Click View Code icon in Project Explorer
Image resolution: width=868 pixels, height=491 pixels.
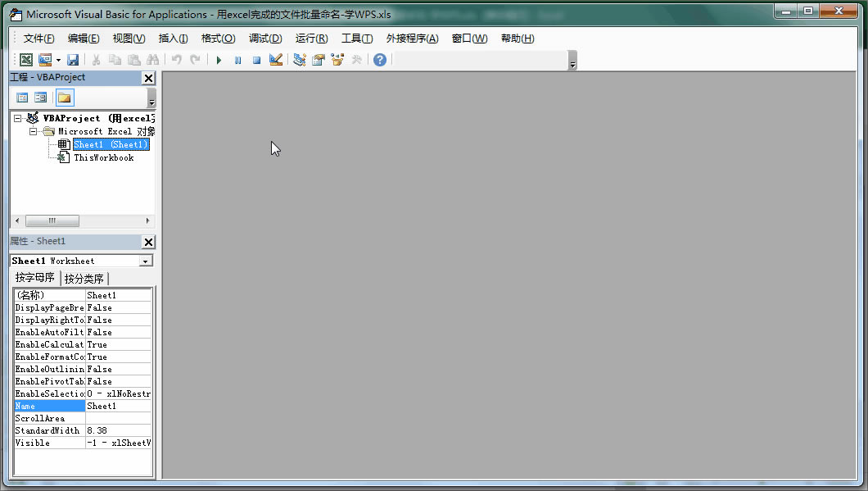pyautogui.click(x=22, y=97)
